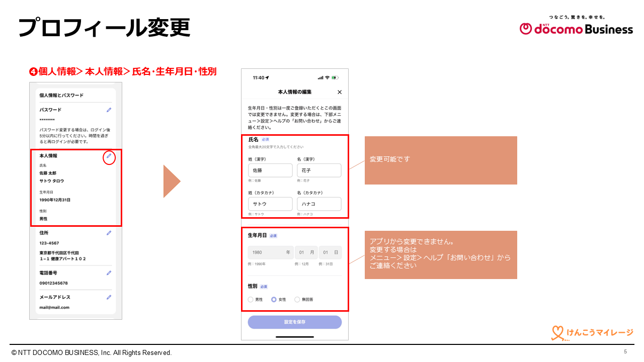Image resolution: width=644 pixels, height=362 pixels.
Task: Close the 本人情報の編集 screen with X
Action: tap(339, 92)
